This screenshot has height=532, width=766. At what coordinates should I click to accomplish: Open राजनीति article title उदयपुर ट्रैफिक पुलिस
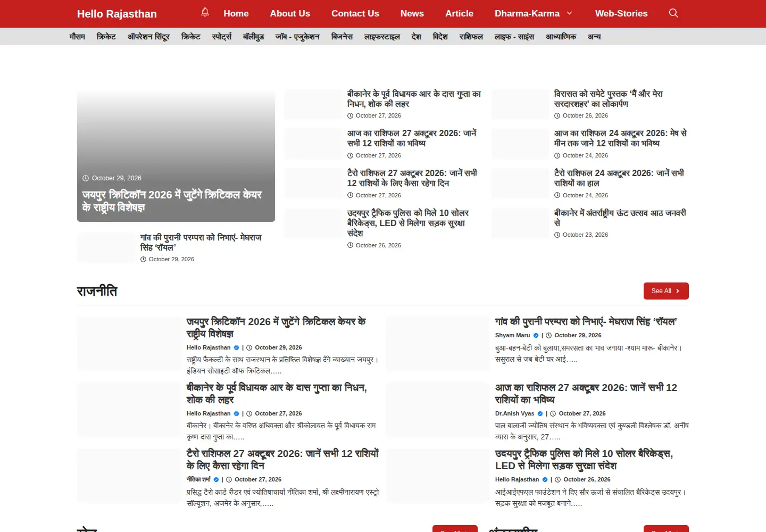(584, 460)
